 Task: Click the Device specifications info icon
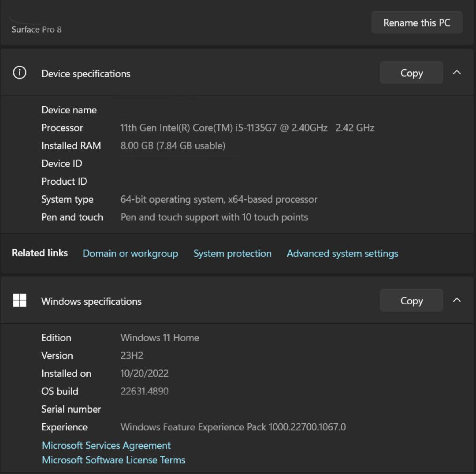[19, 73]
